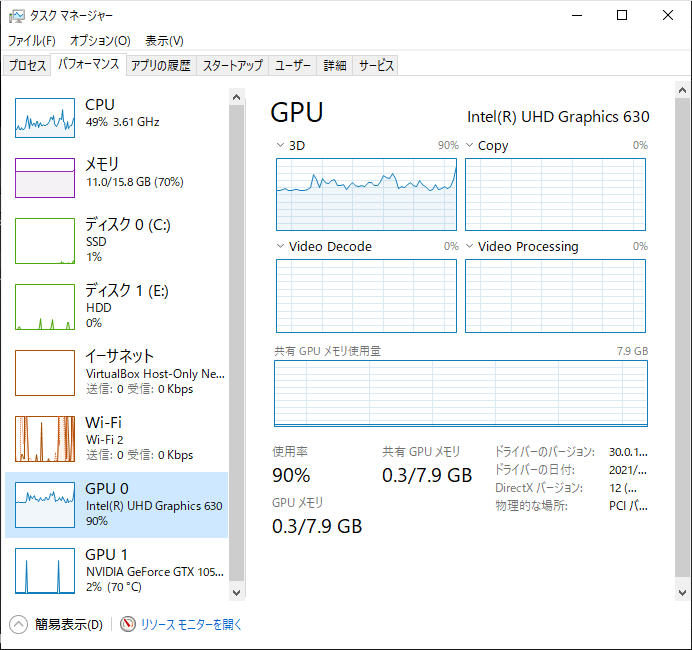Open the Video Decode graph dropdown
The height and width of the screenshot is (650, 692).
tap(280, 247)
